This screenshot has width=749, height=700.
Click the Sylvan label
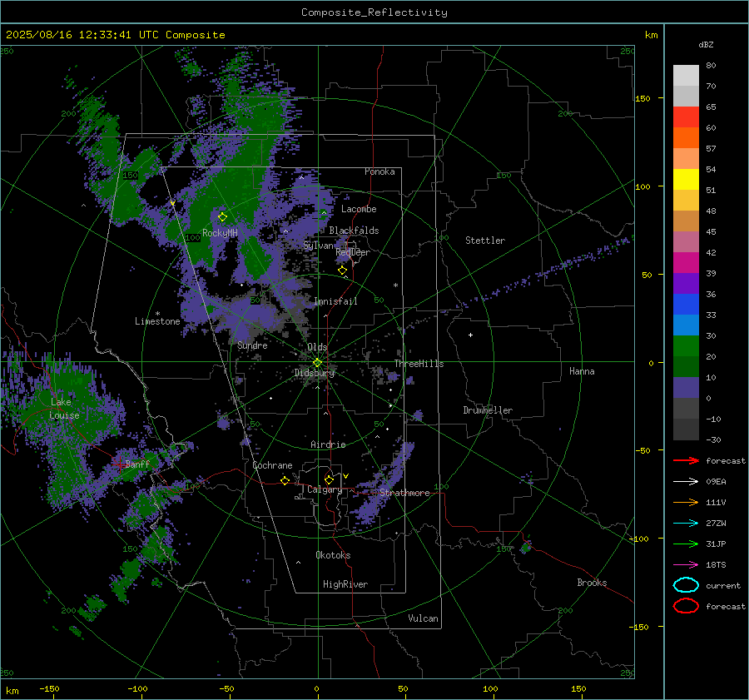pyautogui.click(x=318, y=246)
